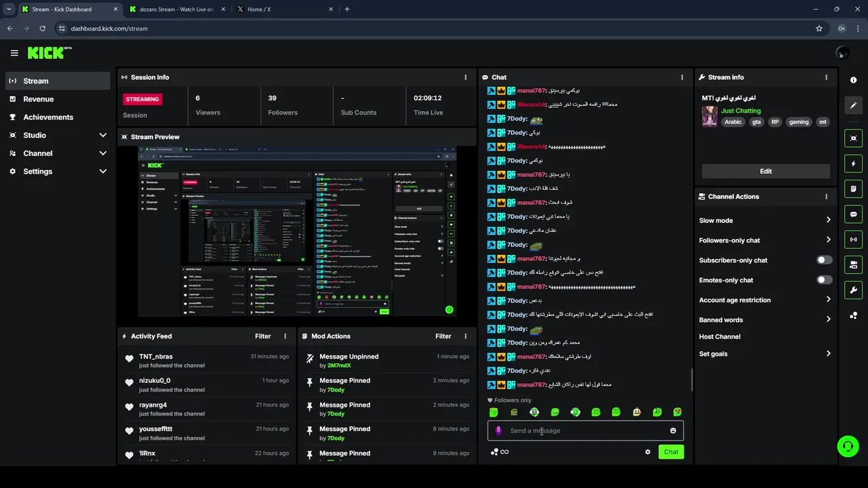Click the chat bubble icon in right rail
This screenshot has width=868, height=488.
(x=853, y=214)
